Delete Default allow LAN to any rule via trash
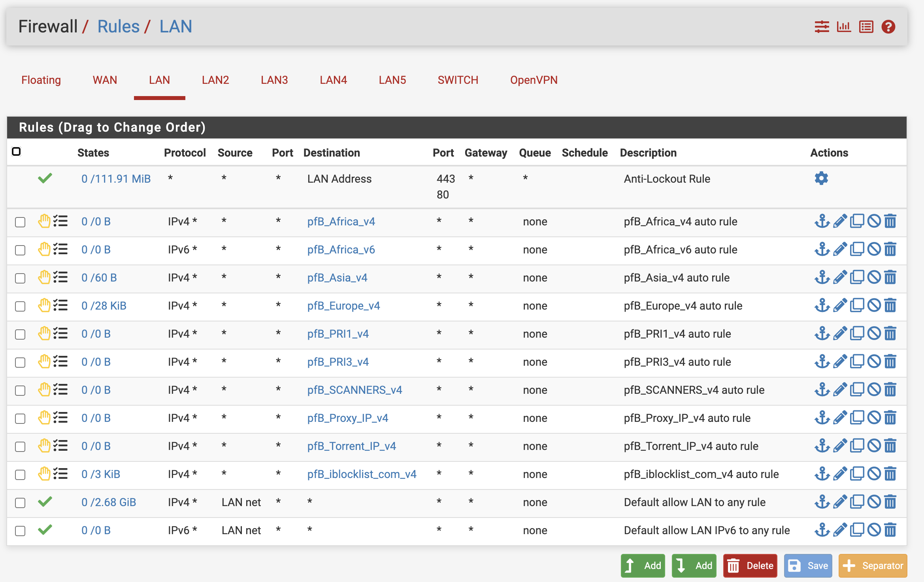Viewport: 924px width, 582px height. tap(890, 502)
